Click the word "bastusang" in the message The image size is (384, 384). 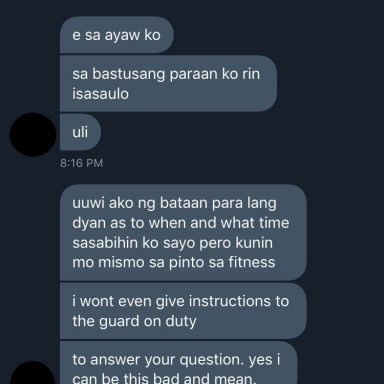[129, 74]
